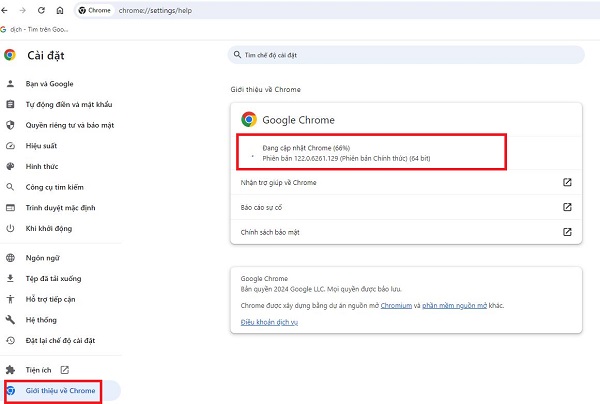Click external link icon for Chính sách bảo mật

pos(567,232)
